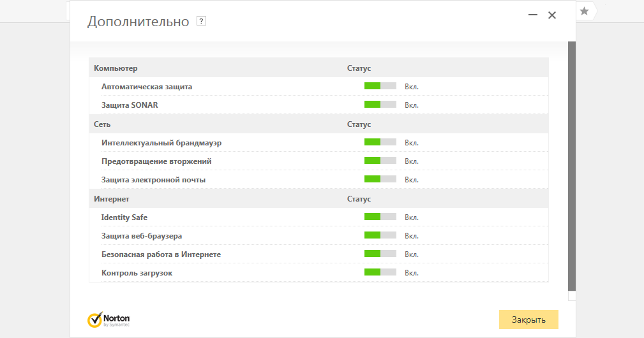Click the Компьютер section header

(116, 68)
